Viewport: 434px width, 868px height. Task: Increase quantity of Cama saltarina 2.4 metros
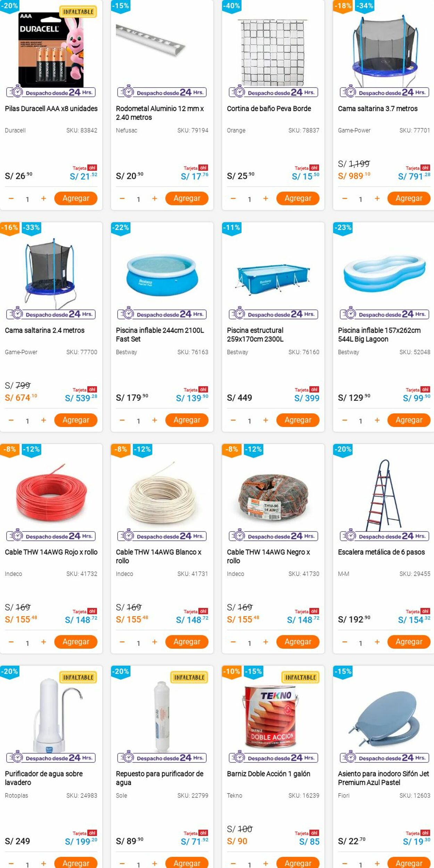pos(43,420)
